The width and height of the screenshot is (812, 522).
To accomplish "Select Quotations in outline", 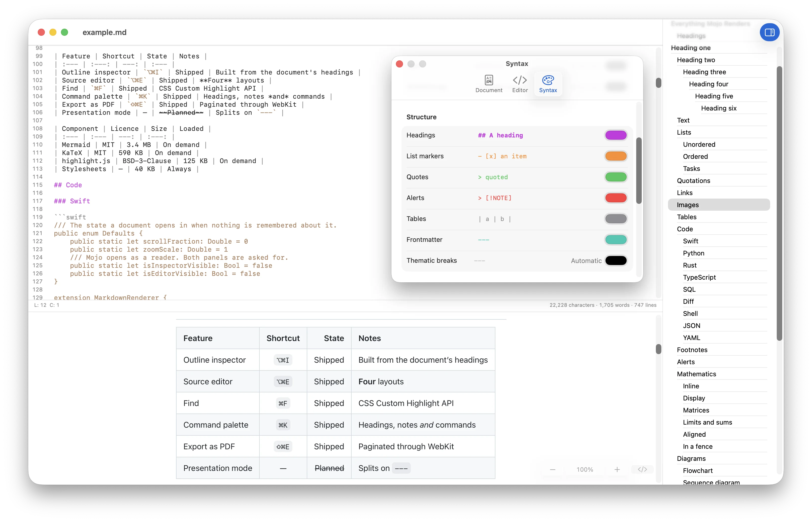I will 693,181.
